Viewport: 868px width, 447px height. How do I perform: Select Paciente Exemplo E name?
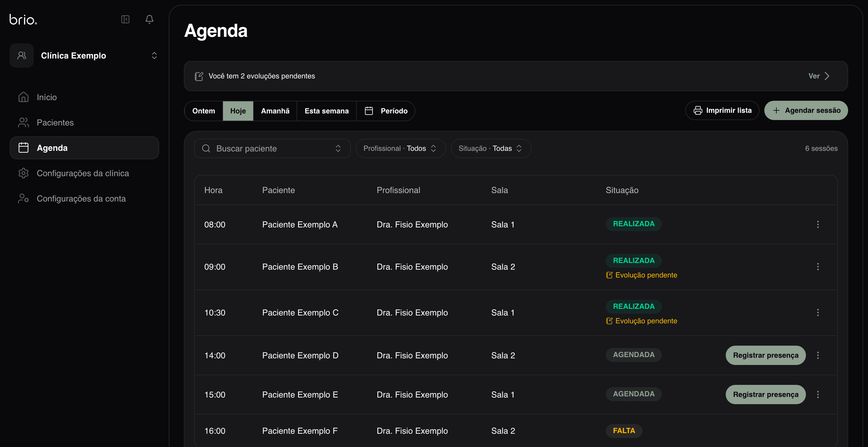pos(300,395)
